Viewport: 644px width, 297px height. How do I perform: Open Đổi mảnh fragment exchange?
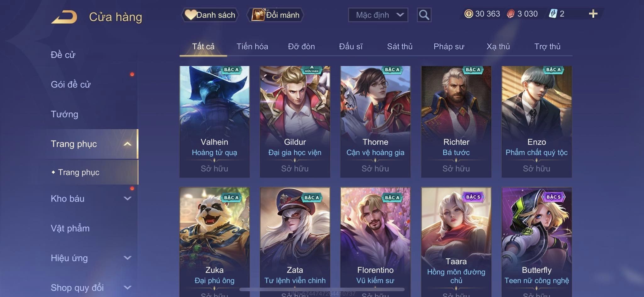[275, 15]
